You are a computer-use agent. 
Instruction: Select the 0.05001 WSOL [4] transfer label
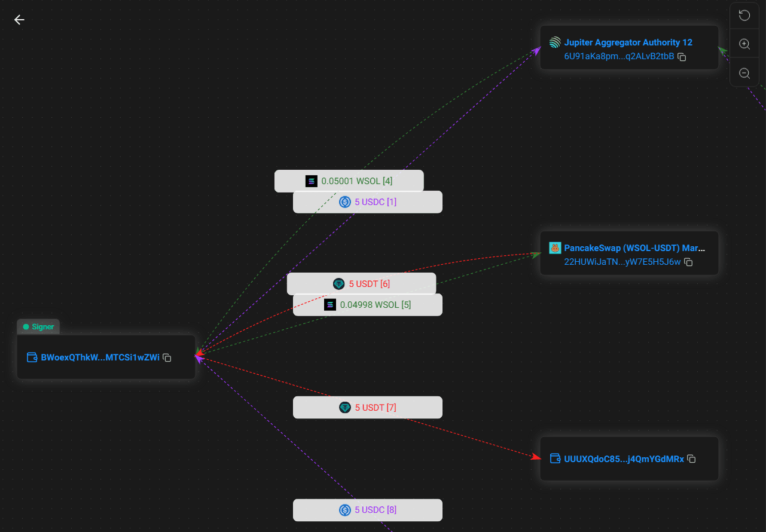(x=349, y=181)
